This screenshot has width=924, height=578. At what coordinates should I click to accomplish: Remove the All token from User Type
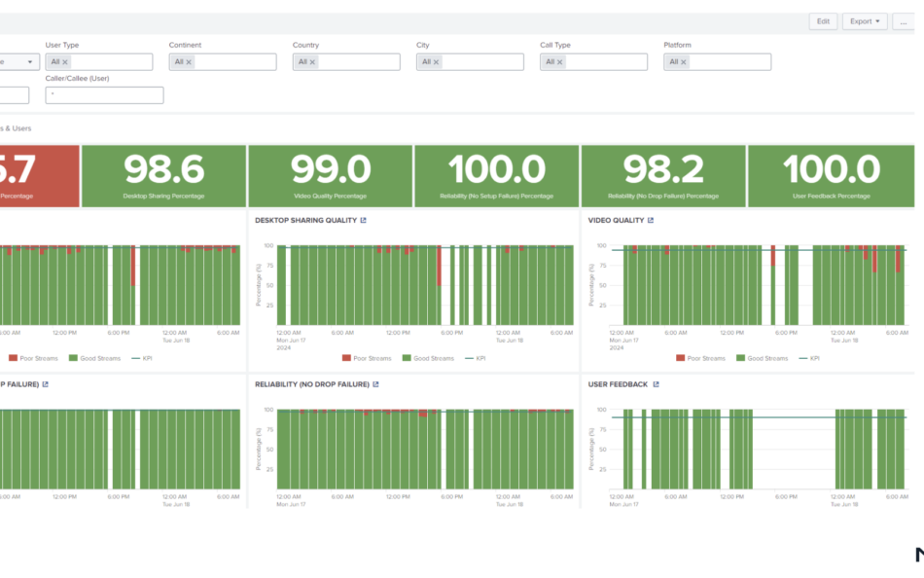[65, 62]
